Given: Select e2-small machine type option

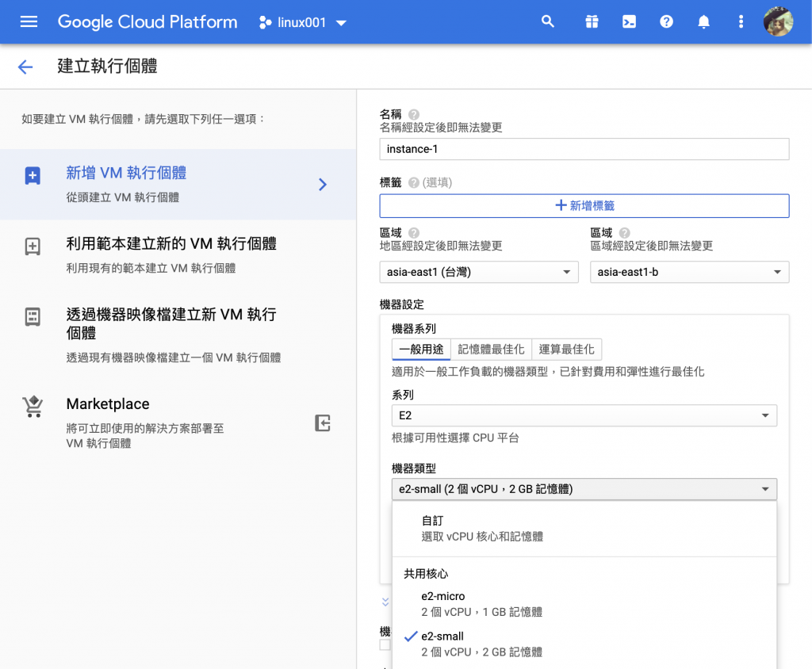Looking at the screenshot, I should coord(584,644).
